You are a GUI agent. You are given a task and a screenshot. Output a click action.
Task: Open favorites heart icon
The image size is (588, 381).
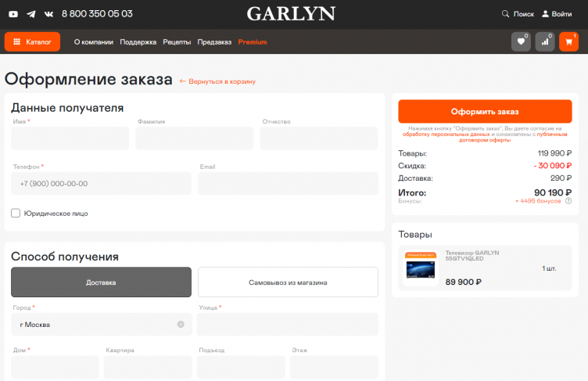click(x=521, y=41)
